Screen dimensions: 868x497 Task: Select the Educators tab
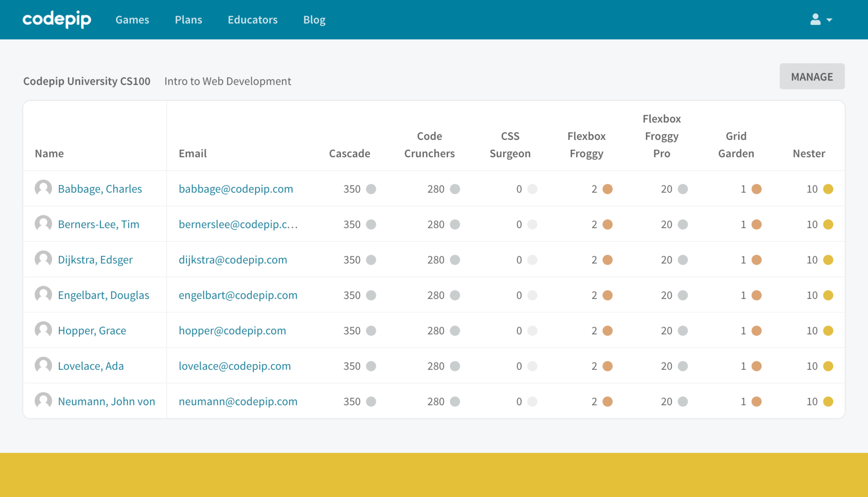(x=253, y=19)
